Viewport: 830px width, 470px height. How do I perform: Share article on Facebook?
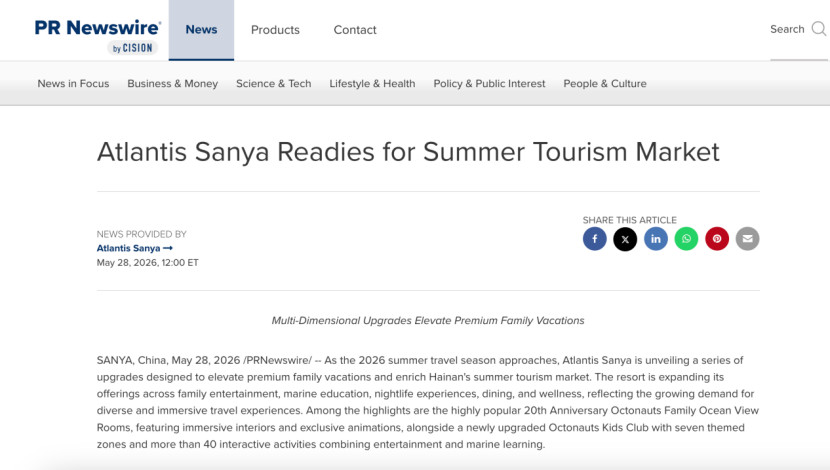point(594,239)
